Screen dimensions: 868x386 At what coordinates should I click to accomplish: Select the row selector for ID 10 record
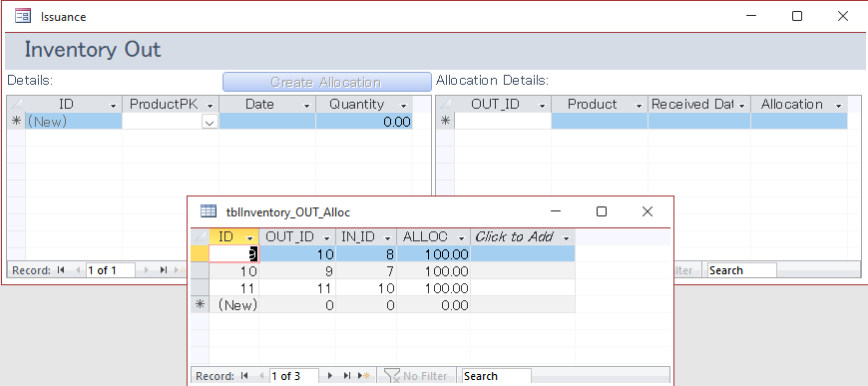[200, 271]
